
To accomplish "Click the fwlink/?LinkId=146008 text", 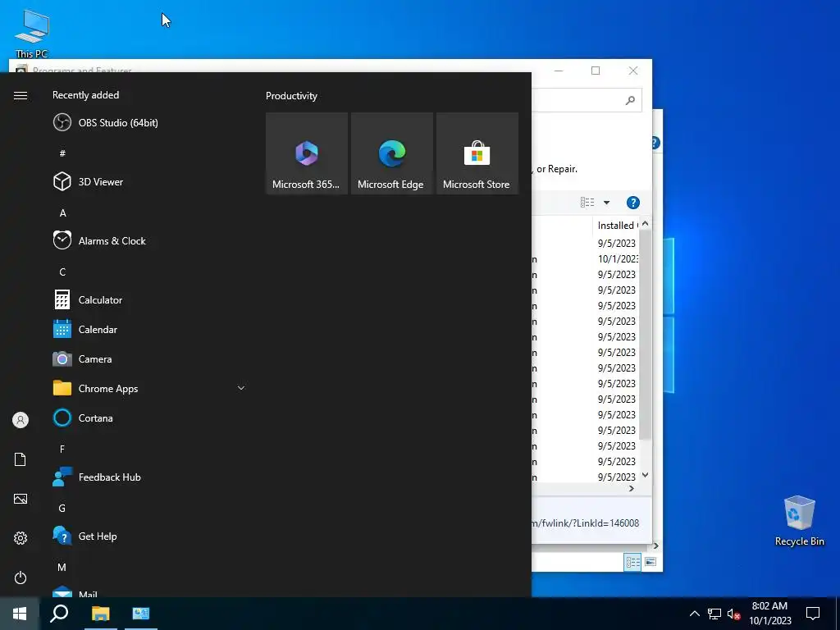I will pyautogui.click(x=586, y=523).
